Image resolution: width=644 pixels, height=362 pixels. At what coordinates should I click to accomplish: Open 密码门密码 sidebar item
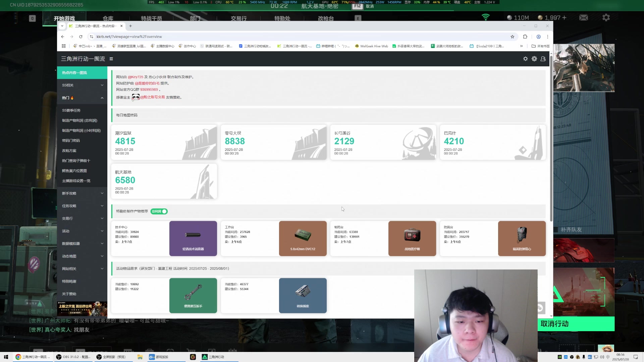point(82,140)
